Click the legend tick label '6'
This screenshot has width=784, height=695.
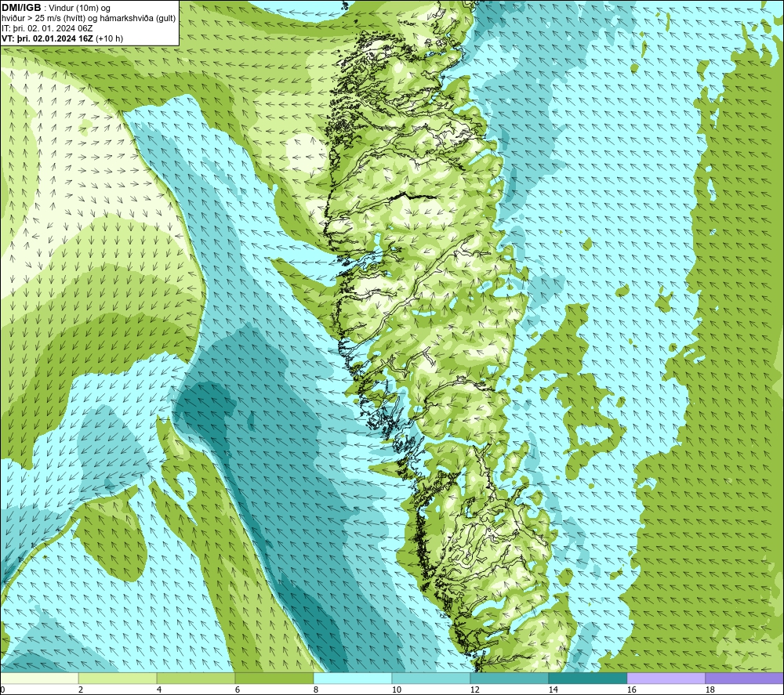238,690
